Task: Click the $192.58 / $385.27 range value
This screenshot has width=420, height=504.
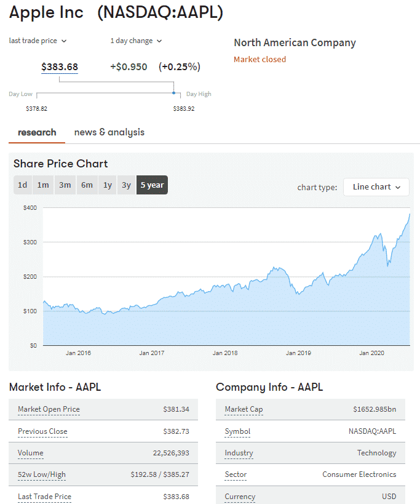Action: tap(160, 474)
